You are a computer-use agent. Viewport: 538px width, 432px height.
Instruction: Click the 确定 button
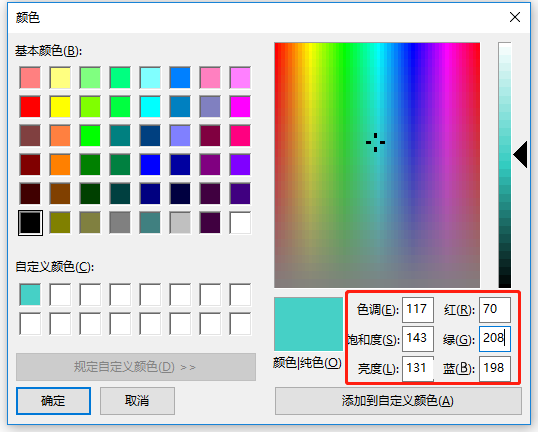(x=53, y=401)
